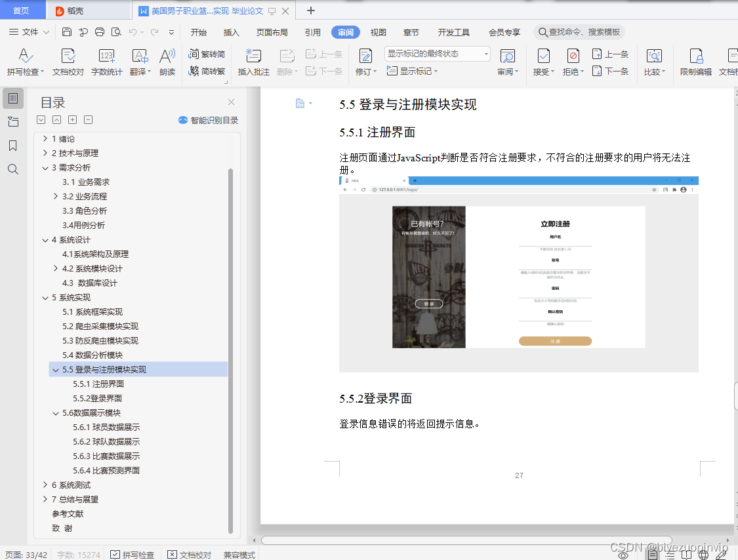Open the 显示标记的最终状态 dropdown

coord(438,54)
